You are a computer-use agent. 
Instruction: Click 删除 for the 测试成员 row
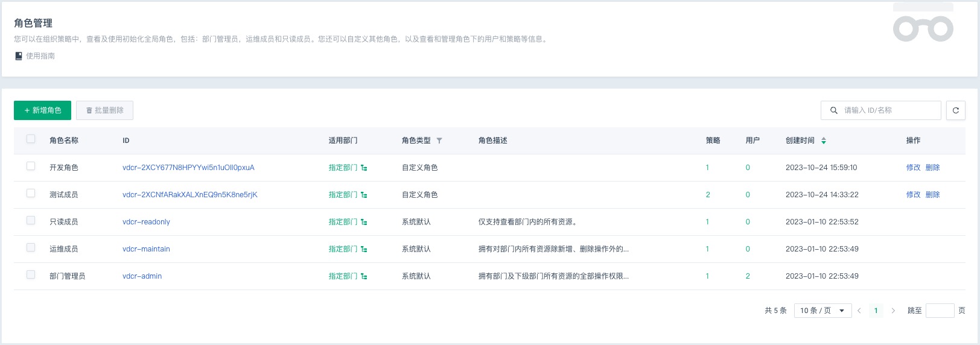pos(932,195)
